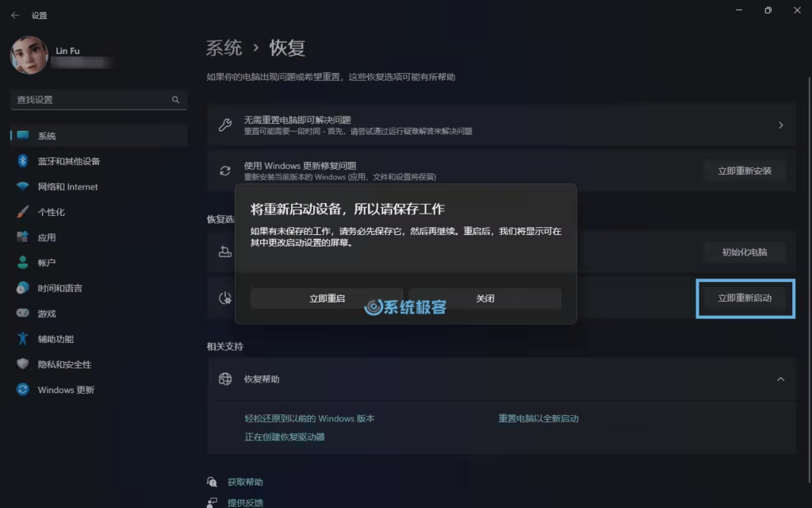
Task: Click the Gaming controller icon
Action: click(23, 314)
